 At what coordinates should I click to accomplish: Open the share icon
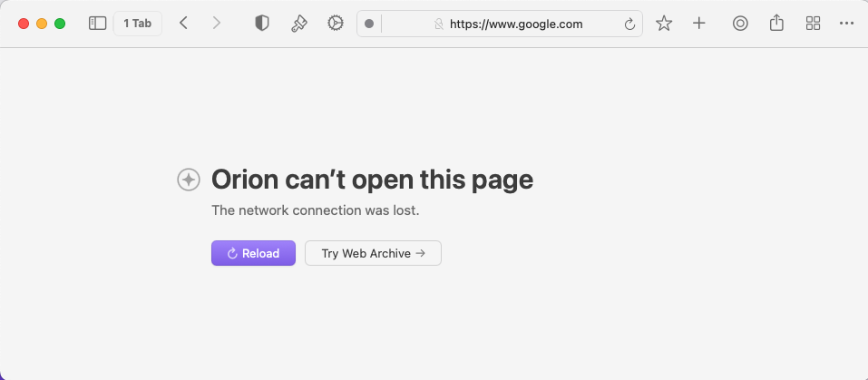pos(776,23)
